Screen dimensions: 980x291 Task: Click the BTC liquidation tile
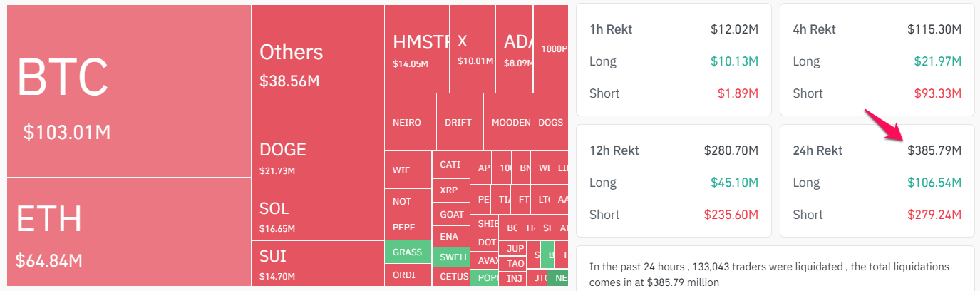click(x=128, y=91)
